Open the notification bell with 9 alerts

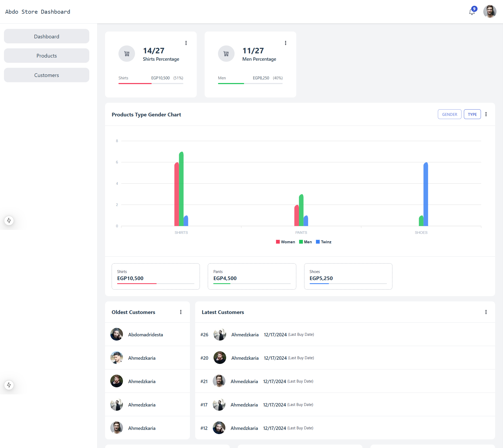point(472,12)
